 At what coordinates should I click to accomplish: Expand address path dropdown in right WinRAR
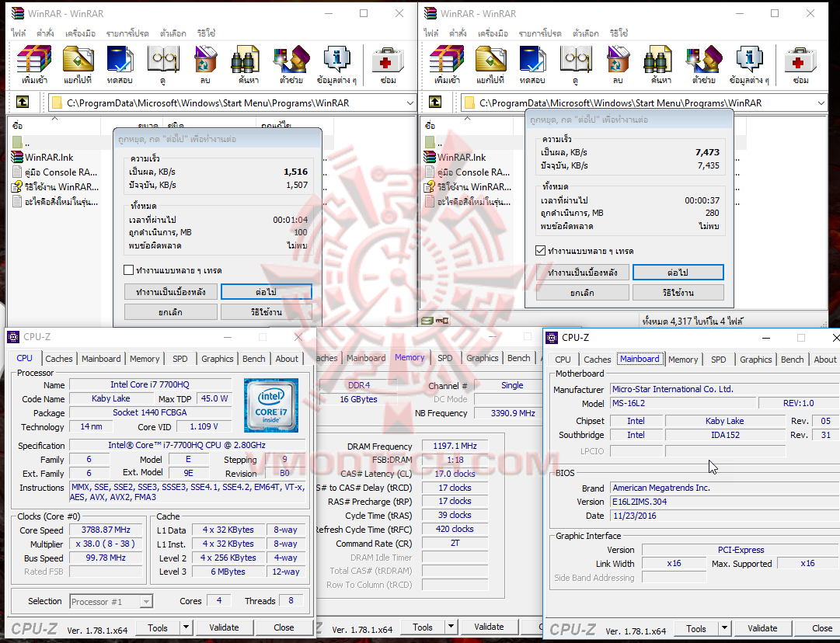tap(821, 103)
